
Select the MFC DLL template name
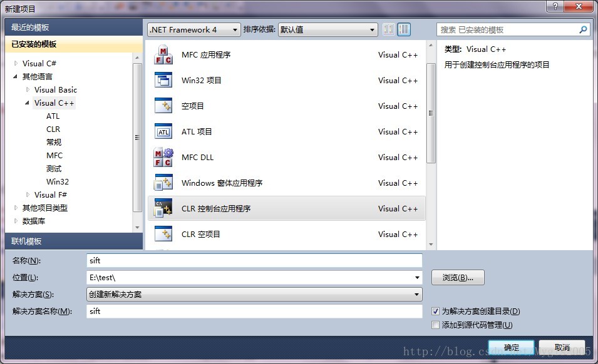click(197, 158)
